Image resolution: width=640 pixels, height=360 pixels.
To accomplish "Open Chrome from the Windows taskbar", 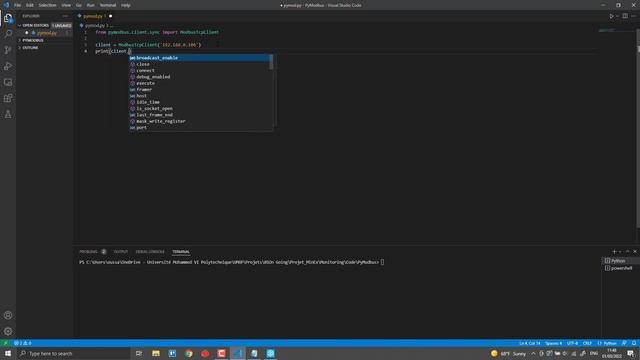I will tap(189, 353).
